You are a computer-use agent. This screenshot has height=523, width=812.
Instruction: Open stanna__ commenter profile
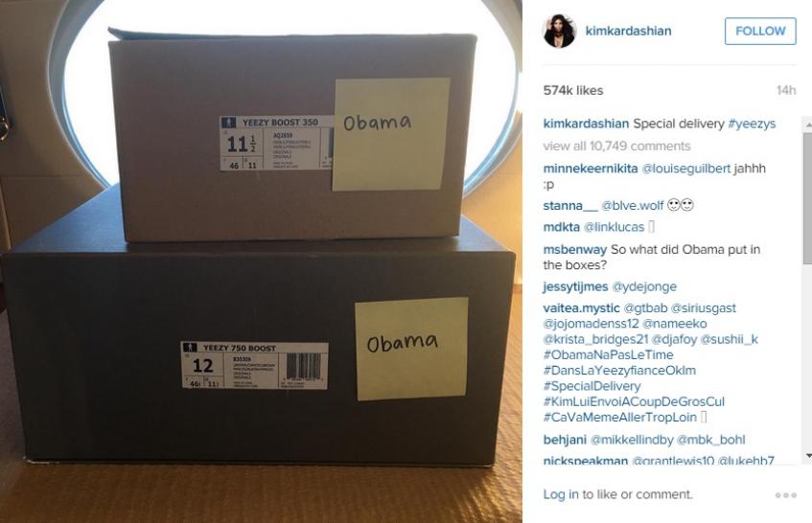tap(570, 206)
